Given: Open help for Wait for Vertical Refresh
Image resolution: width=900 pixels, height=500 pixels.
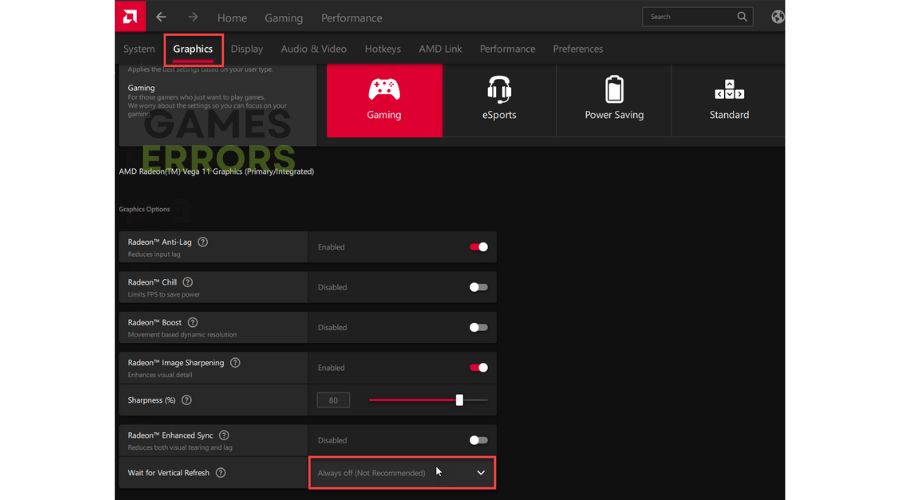Looking at the screenshot, I should click(221, 473).
